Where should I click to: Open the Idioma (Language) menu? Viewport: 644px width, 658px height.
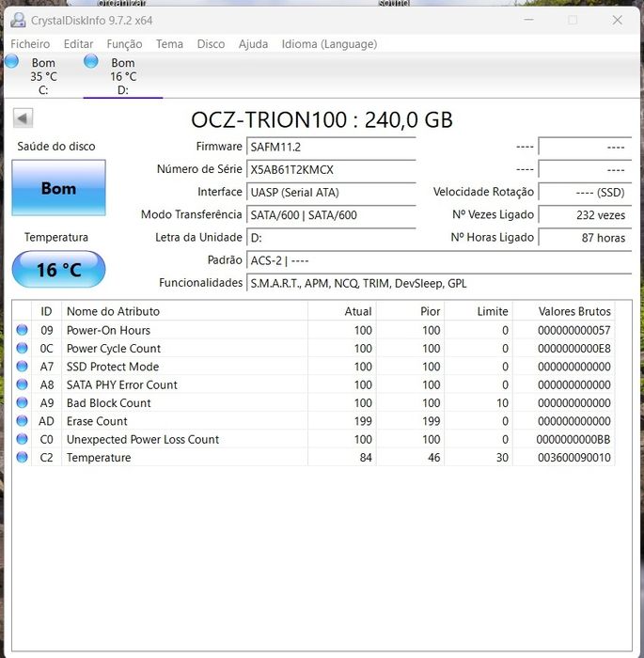[x=330, y=44]
